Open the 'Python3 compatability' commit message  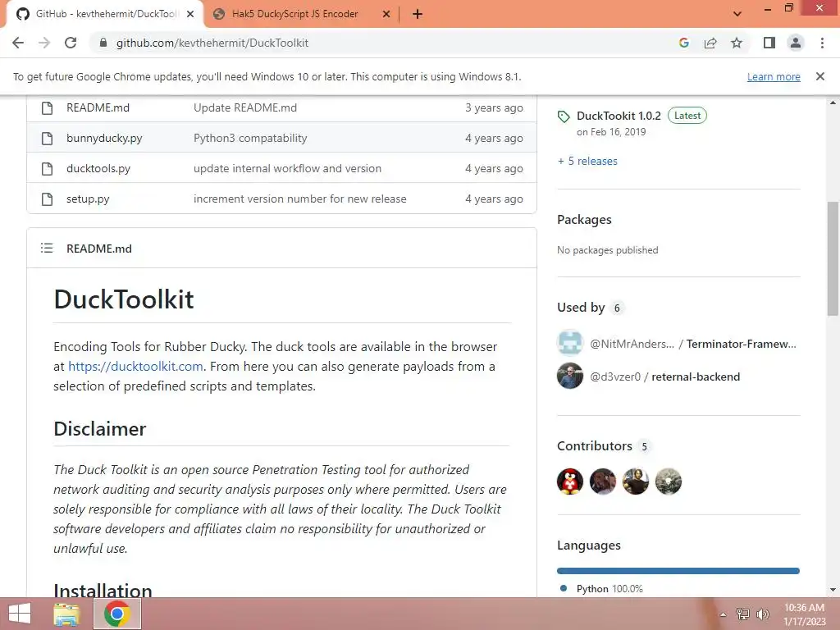250,138
